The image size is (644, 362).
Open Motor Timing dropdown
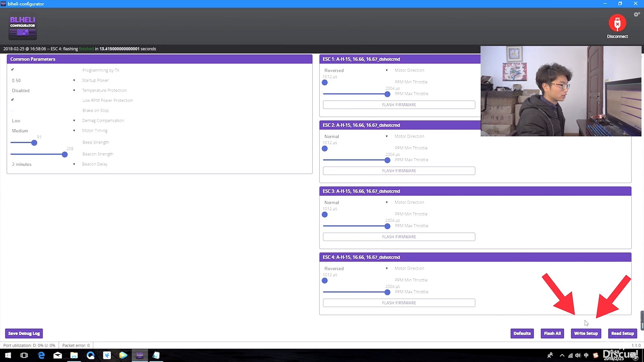[x=44, y=131]
